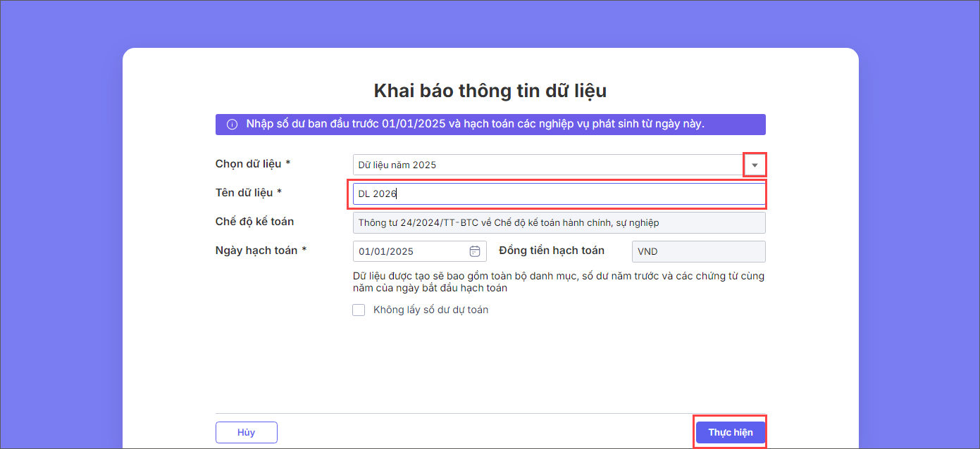980x449 pixels.
Task: Click the Chế độ kế toán Thông tư field
Action: (558, 222)
